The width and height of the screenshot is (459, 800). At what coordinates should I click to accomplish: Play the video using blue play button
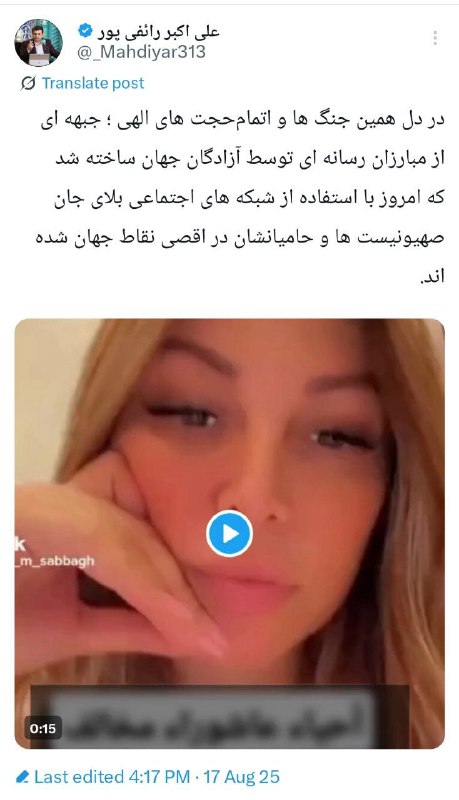(230, 534)
